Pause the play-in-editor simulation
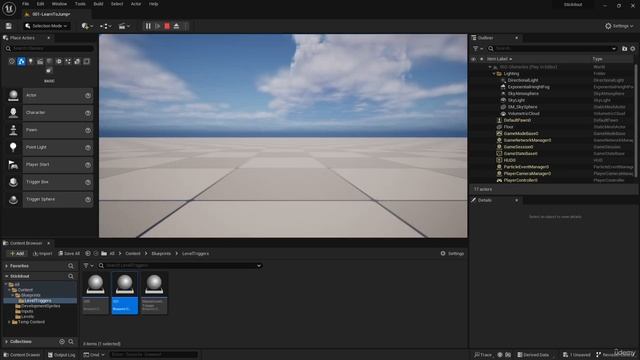The image size is (640, 360). point(148,26)
